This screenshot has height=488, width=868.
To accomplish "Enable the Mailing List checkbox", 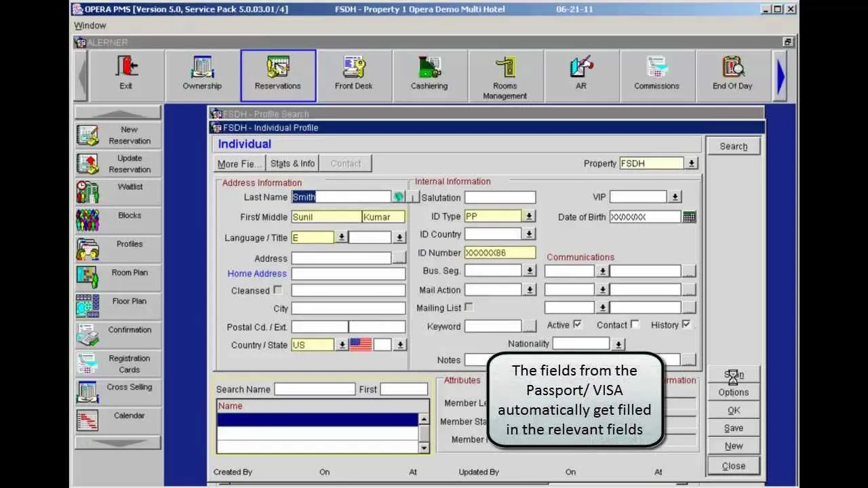I will point(469,308).
